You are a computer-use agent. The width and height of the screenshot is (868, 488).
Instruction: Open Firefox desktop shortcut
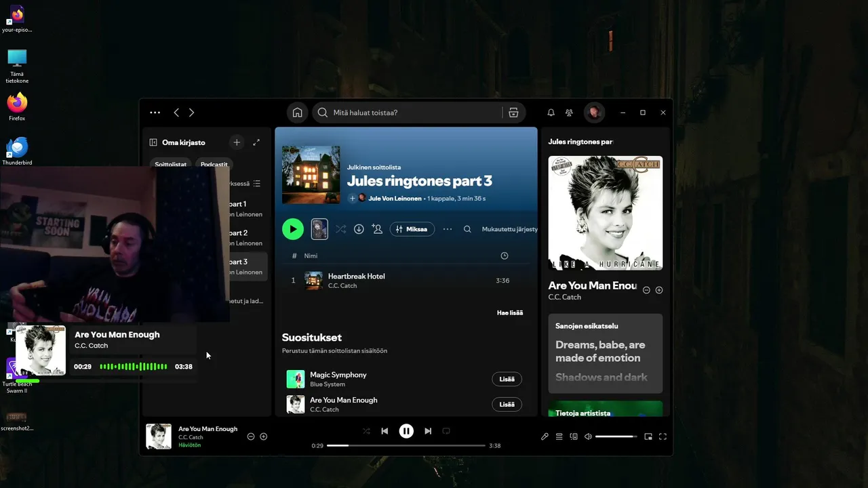[17, 107]
